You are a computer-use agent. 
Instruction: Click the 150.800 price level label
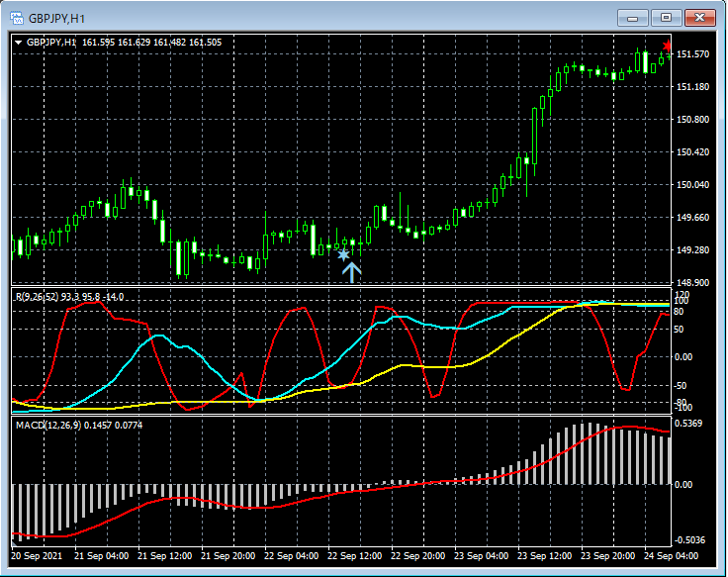pyautogui.click(x=692, y=120)
